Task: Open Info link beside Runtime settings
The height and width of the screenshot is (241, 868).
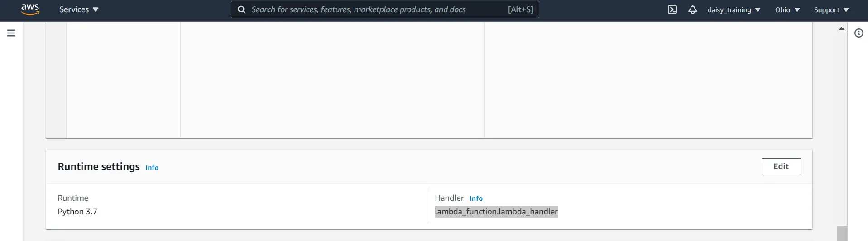Action: 152,168
